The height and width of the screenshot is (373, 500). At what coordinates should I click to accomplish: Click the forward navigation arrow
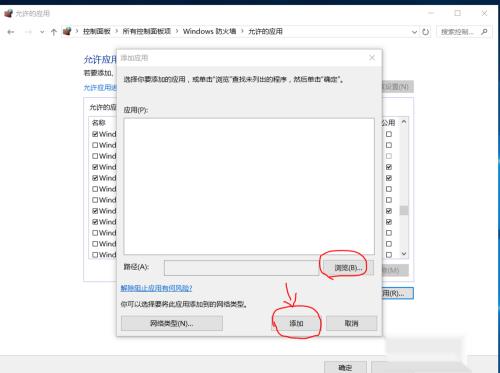coord(29,32)
